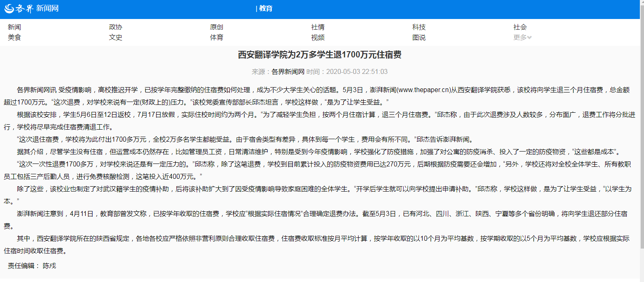This screenshot has width=644, height=282.
Task: Select 原创 category
Action: [216, 27]
